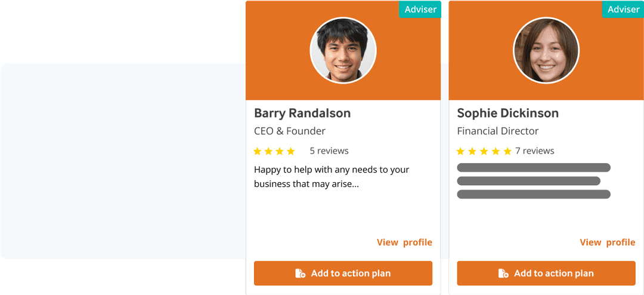Open View profile link for Sophie Dickinson
Screen dimensions: 644x295
(x=607, y=242)
